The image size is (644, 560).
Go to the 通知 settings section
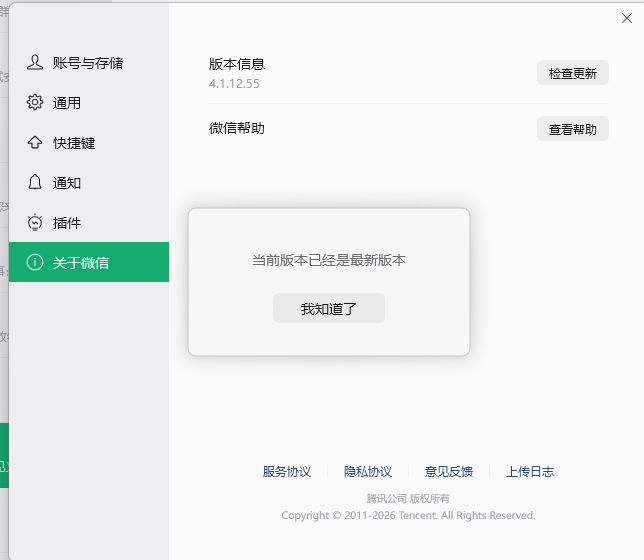pyautogui.click(x=89, y=183)
